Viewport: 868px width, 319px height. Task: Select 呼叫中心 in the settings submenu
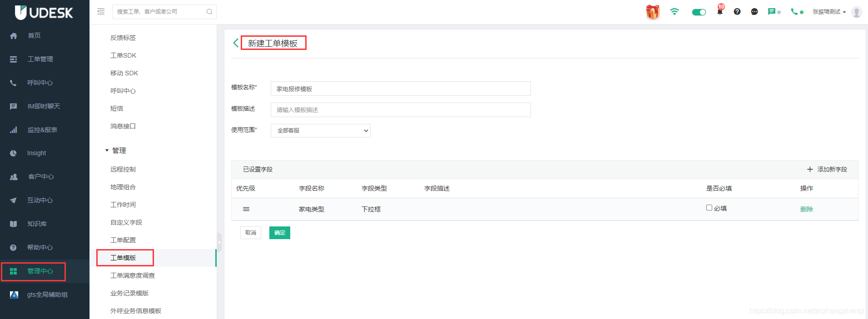(x=123, y=91)
